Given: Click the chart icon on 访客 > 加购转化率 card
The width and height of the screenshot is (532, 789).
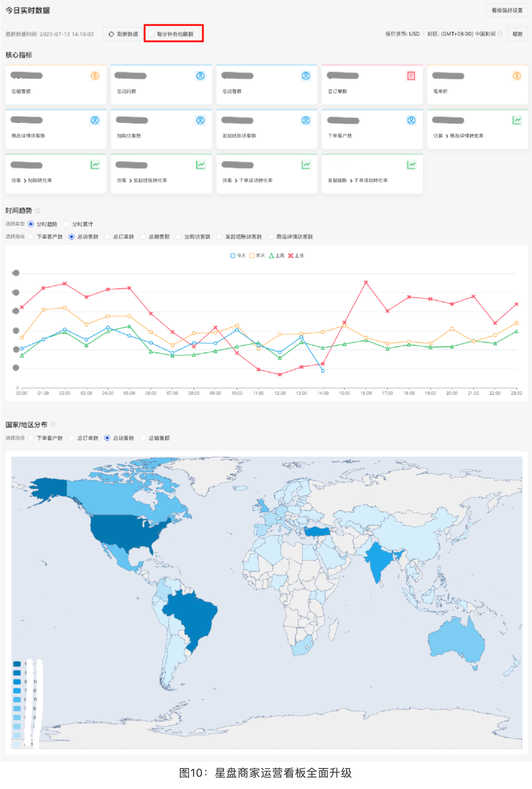Looking at the screenshot, I should click(x=95, y=165).
